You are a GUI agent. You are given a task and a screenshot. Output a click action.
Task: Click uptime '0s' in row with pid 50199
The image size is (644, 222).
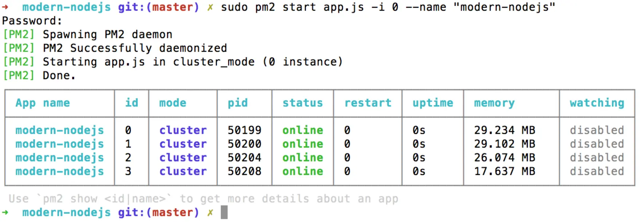[419, 130]
